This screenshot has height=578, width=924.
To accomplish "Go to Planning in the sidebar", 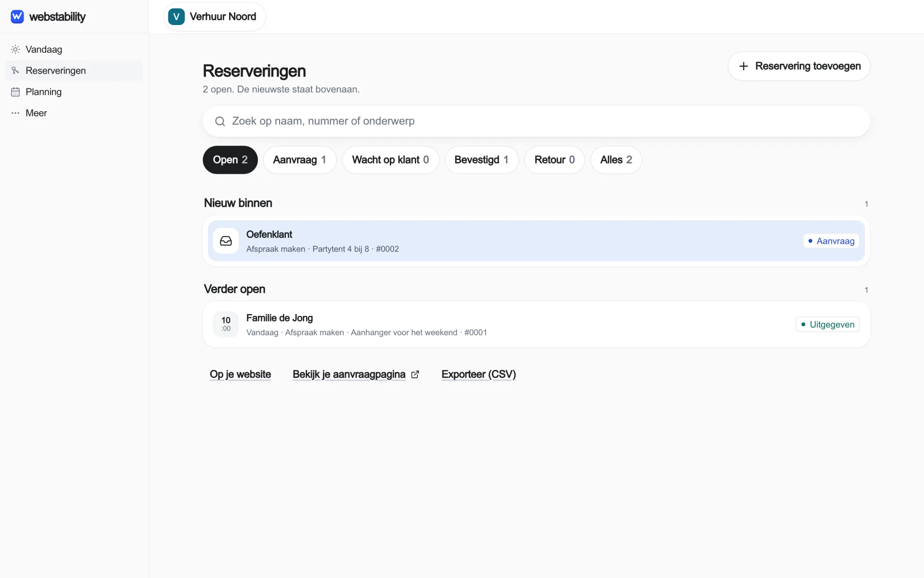I will 74,92.
